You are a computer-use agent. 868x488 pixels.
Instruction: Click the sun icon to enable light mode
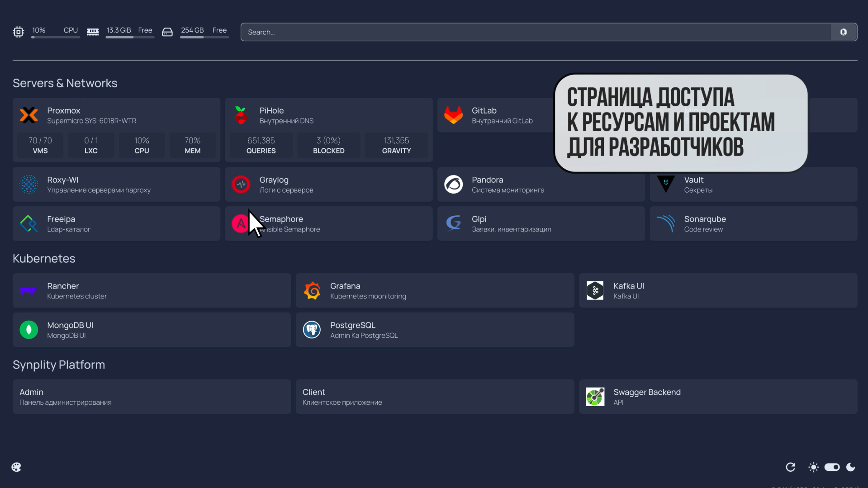(x=813, y=467)
